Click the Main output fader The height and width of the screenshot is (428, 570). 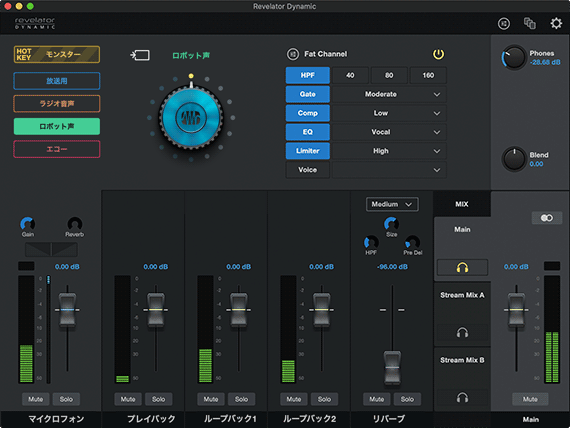point(516,309)
